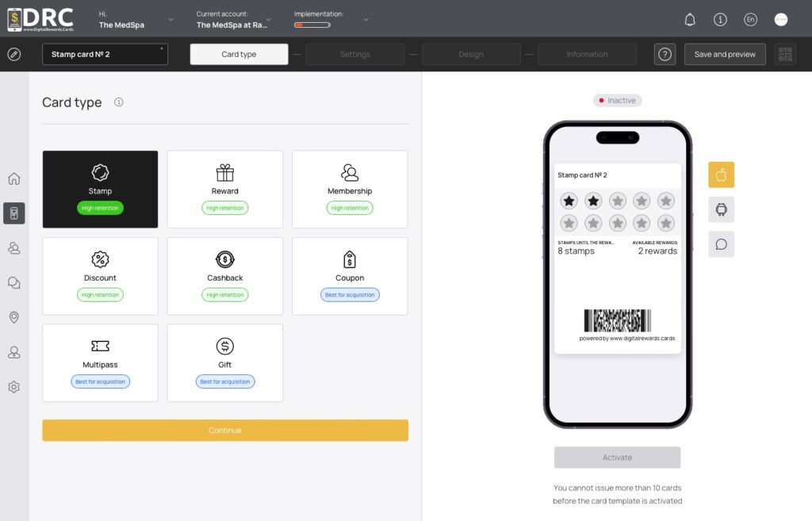The width and height of the screenshot is (812, 521).
Task: Click the Continue button
Action: [225, 431]
